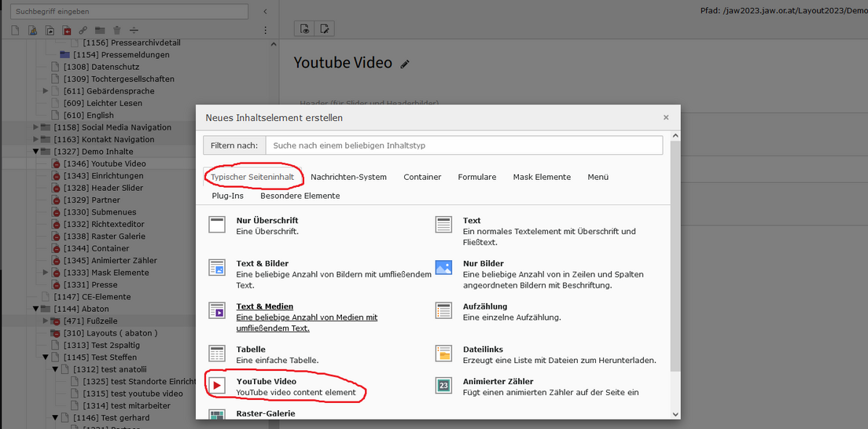Expand the [1158] Social Media Navigation node
Screen dimensions: 868x429
(36, 127)
